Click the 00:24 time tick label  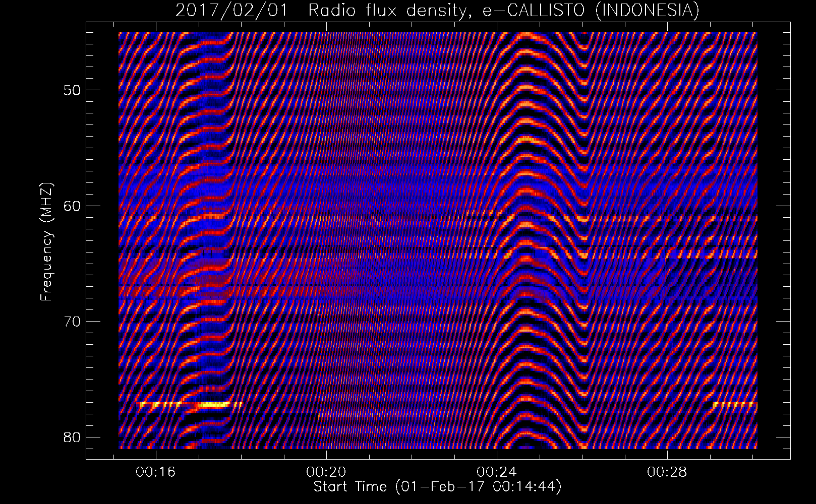(497, 472)
